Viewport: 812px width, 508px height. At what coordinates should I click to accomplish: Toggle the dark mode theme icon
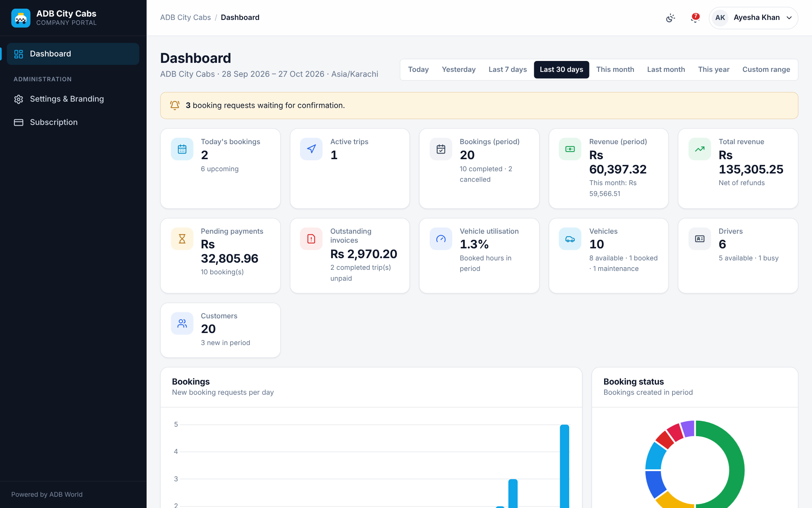point(670,18)
